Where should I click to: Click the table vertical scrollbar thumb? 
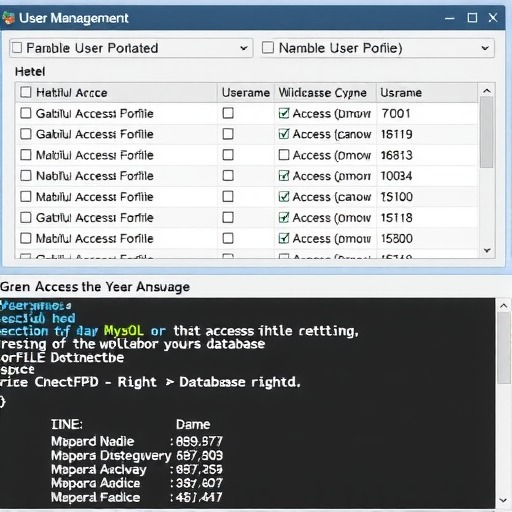point(487,132)
